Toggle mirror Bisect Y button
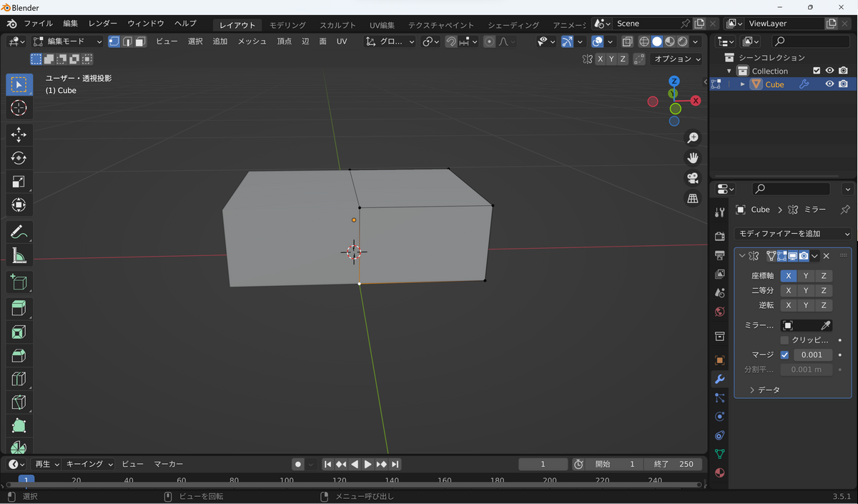The image size is (858, 504). pos(806,290)
